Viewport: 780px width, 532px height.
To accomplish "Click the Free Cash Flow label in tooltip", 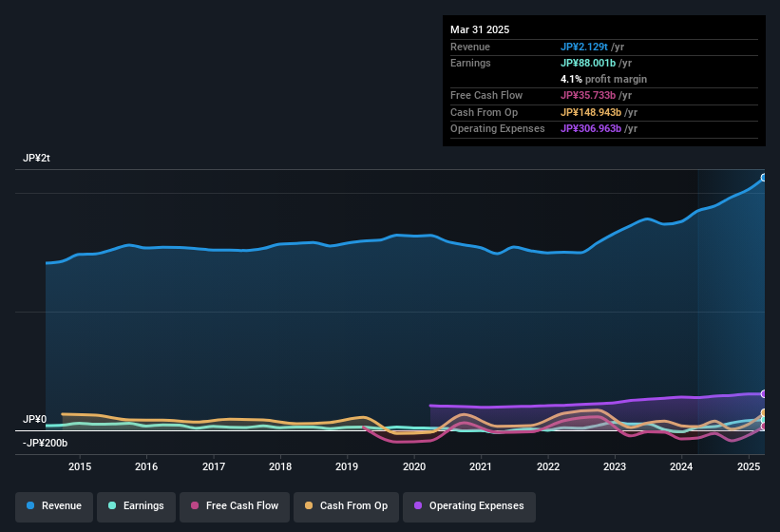I will pyautogui.click(x=486, y=95).
